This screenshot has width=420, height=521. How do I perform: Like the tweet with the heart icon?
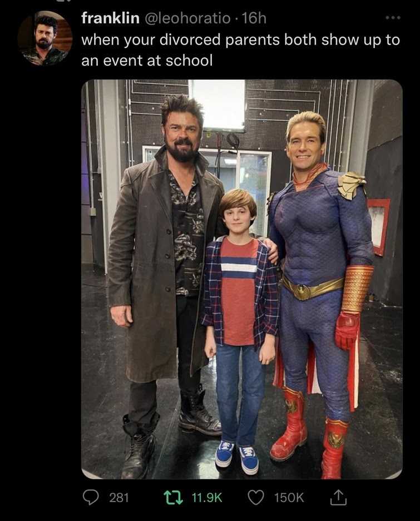pyautogui.click(x=256, y=498)
